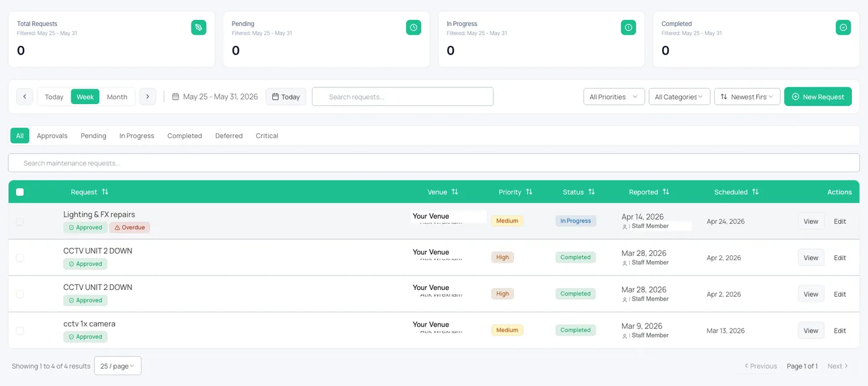Click the Completed checkmark icon
This screenshot has width=868, height=386.
point(843,27)
